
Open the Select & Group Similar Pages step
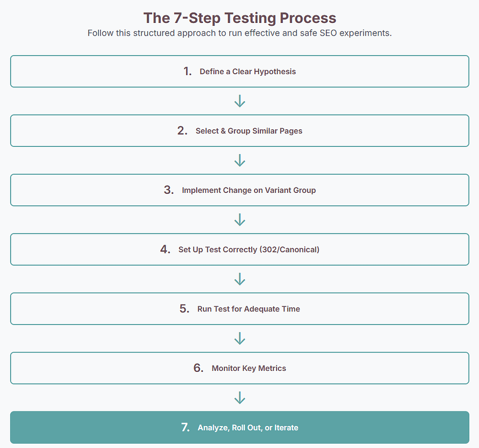(x=239, y=131)
